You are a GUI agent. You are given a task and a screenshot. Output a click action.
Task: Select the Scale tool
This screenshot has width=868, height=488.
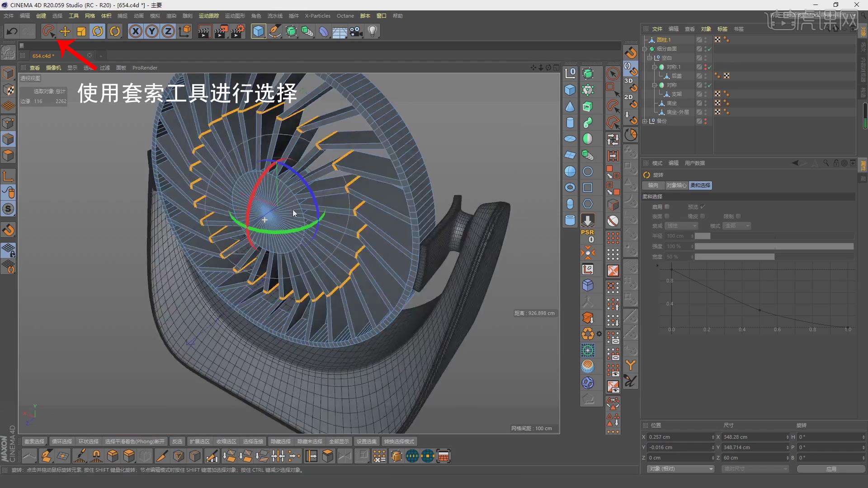pos(81,31)
